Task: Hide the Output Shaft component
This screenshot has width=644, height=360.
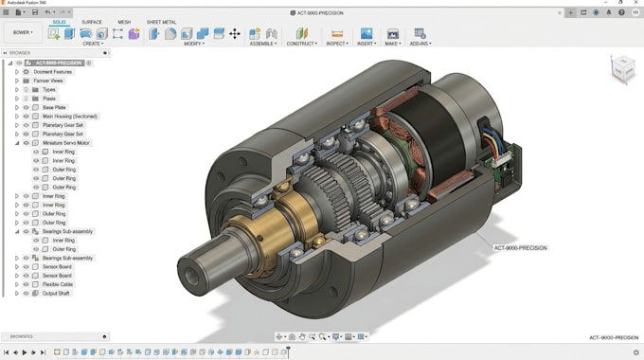Action: click(x=26, y=294)
